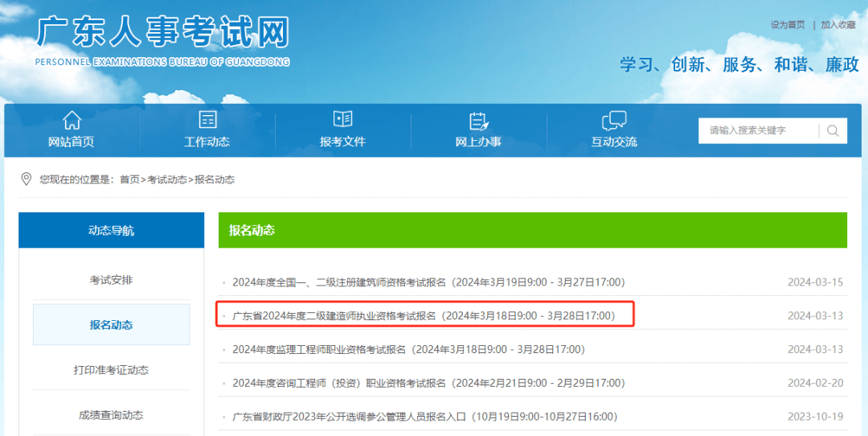Image resolution: width=868 pixels, height=436 pixels.
Task: Click 加入收藏 link at top right
Action: pyautogui.click(x=838, y=25)
